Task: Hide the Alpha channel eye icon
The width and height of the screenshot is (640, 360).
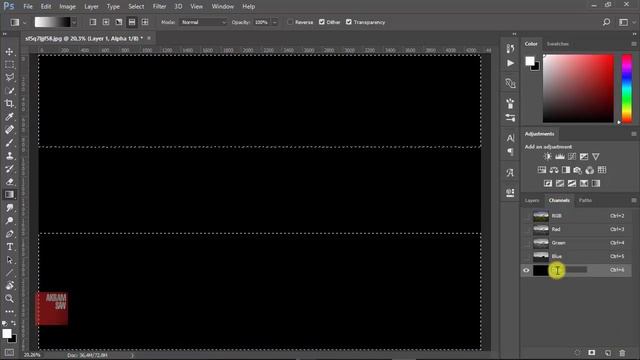Action: pos(526,270)
